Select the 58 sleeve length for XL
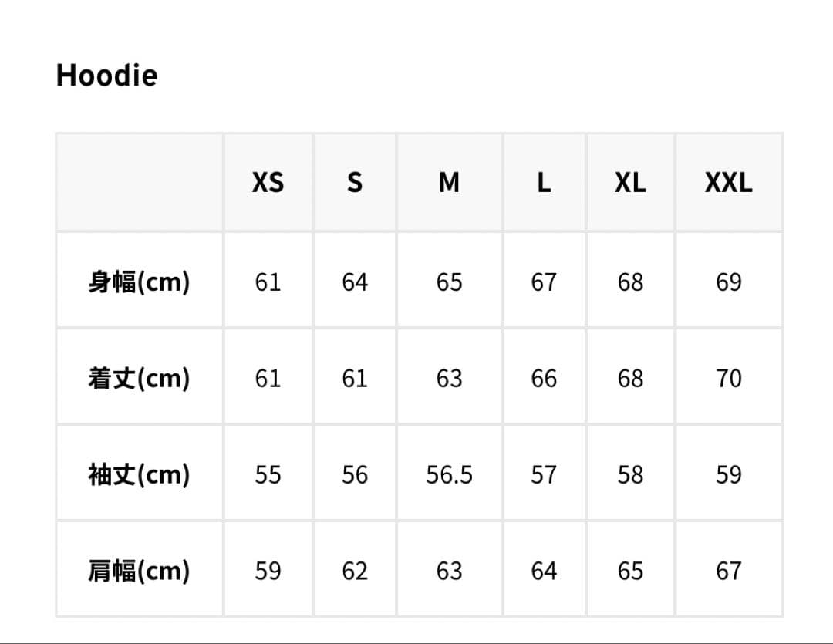833x644 pixels. 630,474
